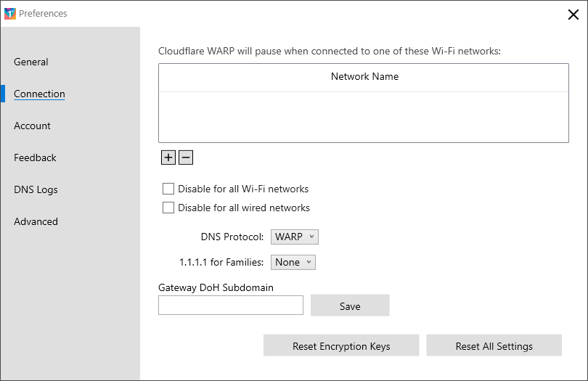Select the Connection tab
Screen dimensions: 588x381
click(x=39, y=94)
